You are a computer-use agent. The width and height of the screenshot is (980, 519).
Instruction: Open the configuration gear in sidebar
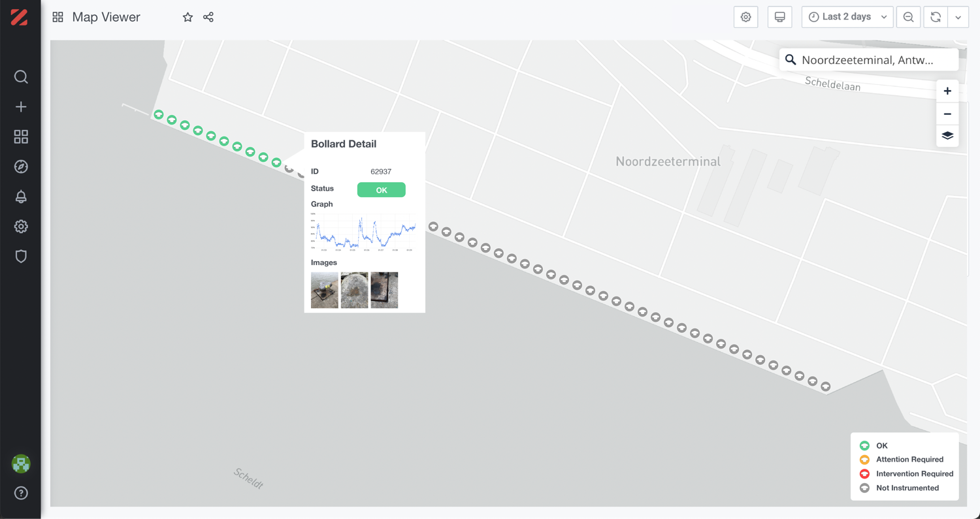tap(21, 227)
